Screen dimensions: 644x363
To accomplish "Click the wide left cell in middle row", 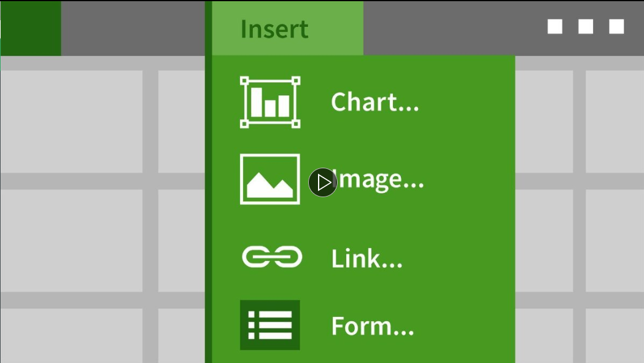I will pyautogui.click(x=71, y=240).
